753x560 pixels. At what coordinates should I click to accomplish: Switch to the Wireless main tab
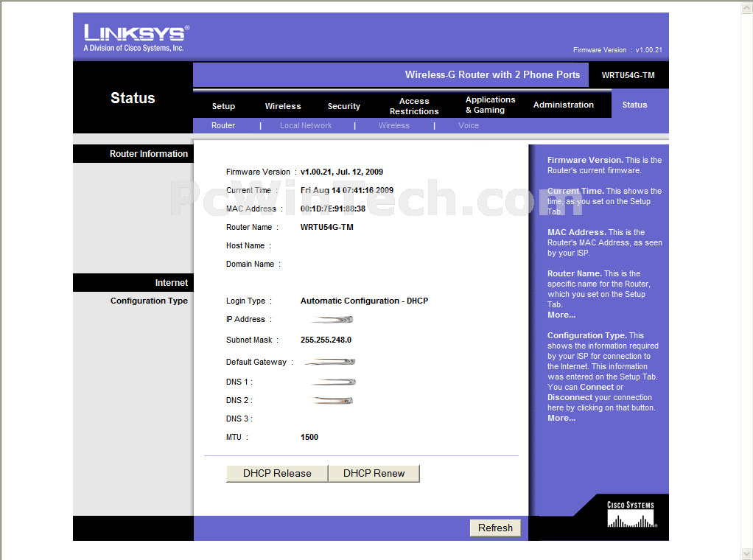point(283,106)
